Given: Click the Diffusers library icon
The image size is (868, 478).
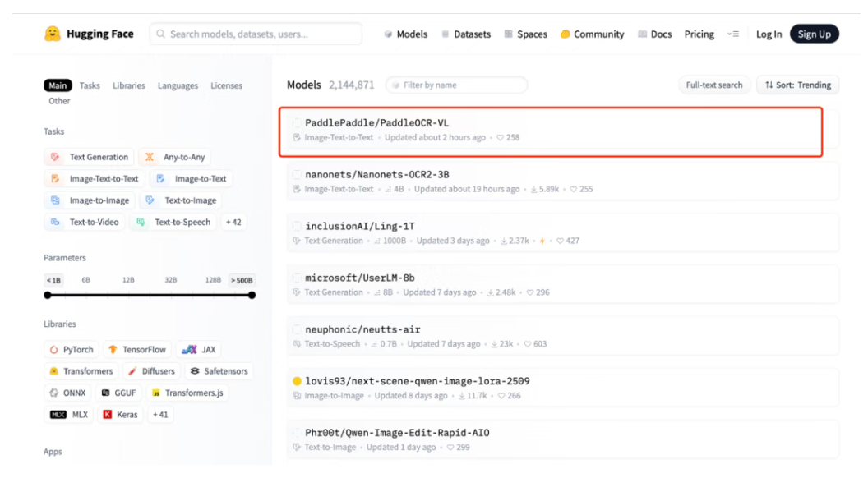Looking at the screenshot, I should point(132,371).
